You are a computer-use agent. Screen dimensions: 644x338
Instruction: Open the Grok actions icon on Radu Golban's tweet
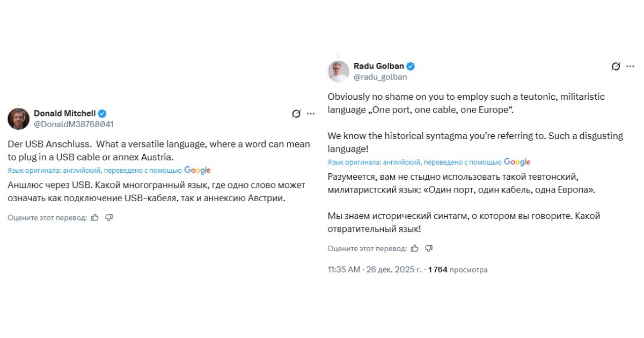point(615,65)
